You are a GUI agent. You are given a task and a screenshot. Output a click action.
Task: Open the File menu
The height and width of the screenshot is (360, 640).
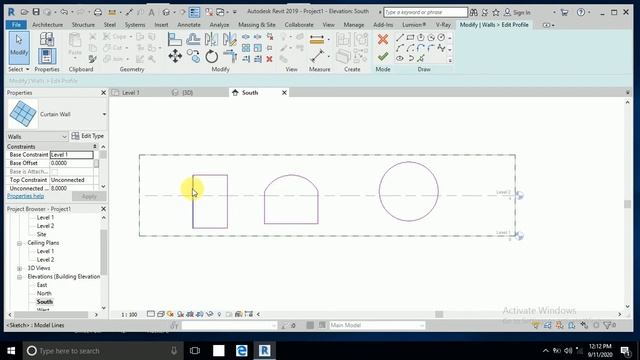[16, 25]
